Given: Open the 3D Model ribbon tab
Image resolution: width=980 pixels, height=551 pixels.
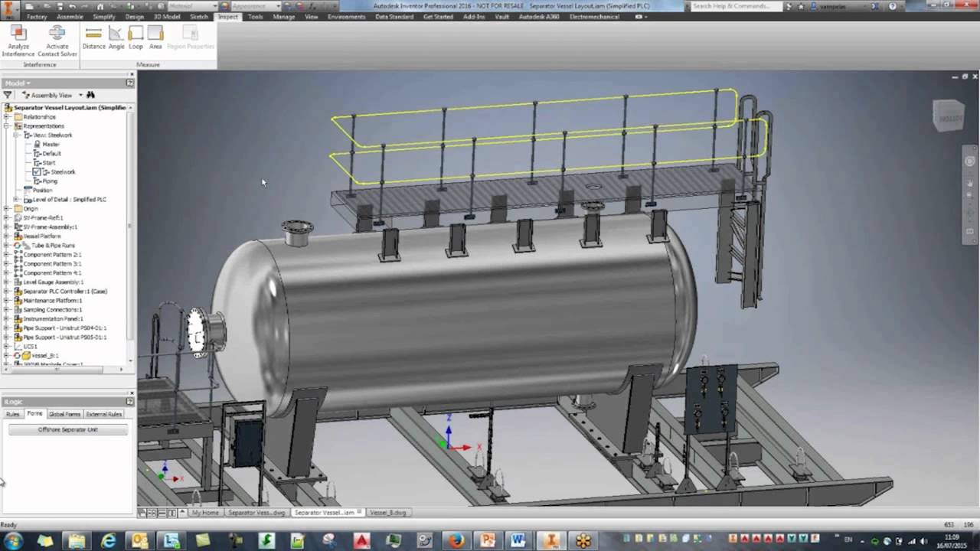Looking at the screenshot, I should [167, 16].
